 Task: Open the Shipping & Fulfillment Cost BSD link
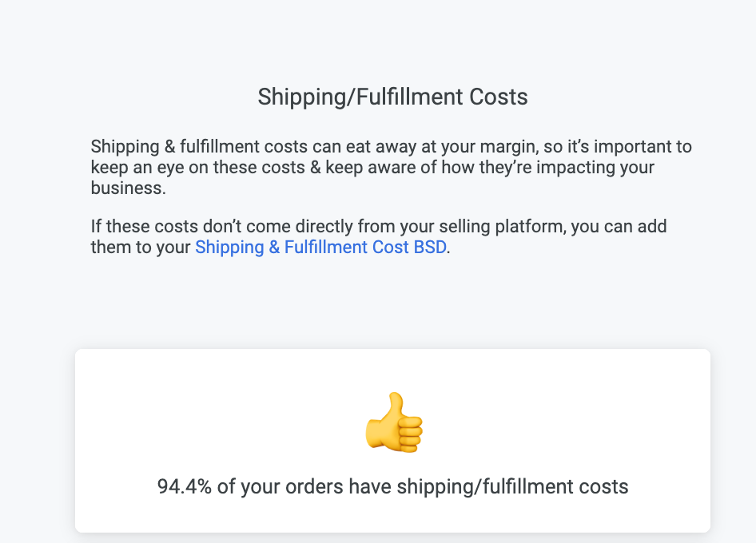click(320, 248)
